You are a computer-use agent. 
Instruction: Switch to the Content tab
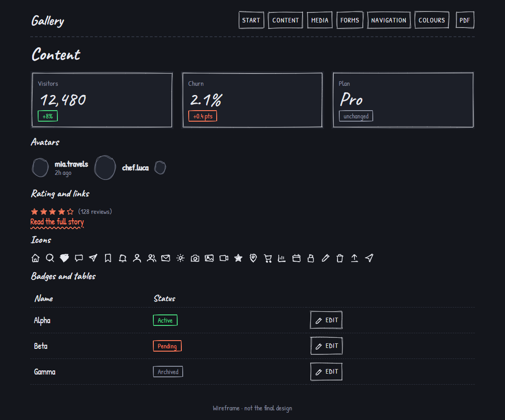tap(286, 20)
